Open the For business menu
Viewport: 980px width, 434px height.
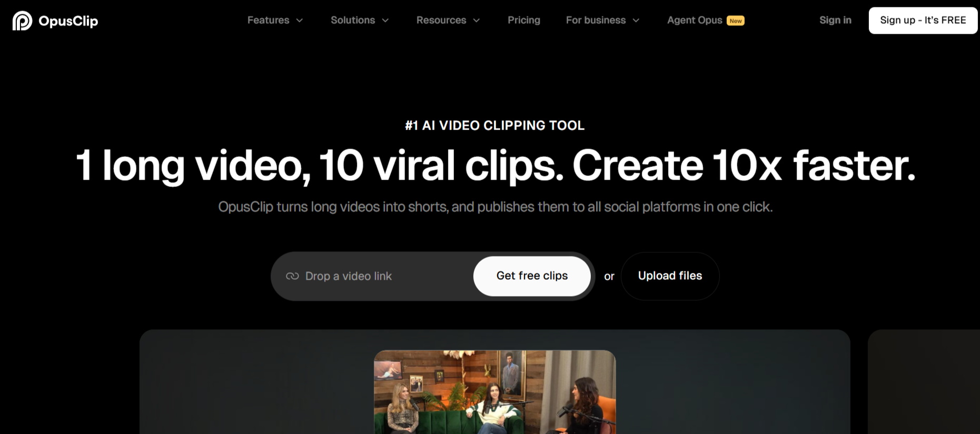tap(596, 20)
